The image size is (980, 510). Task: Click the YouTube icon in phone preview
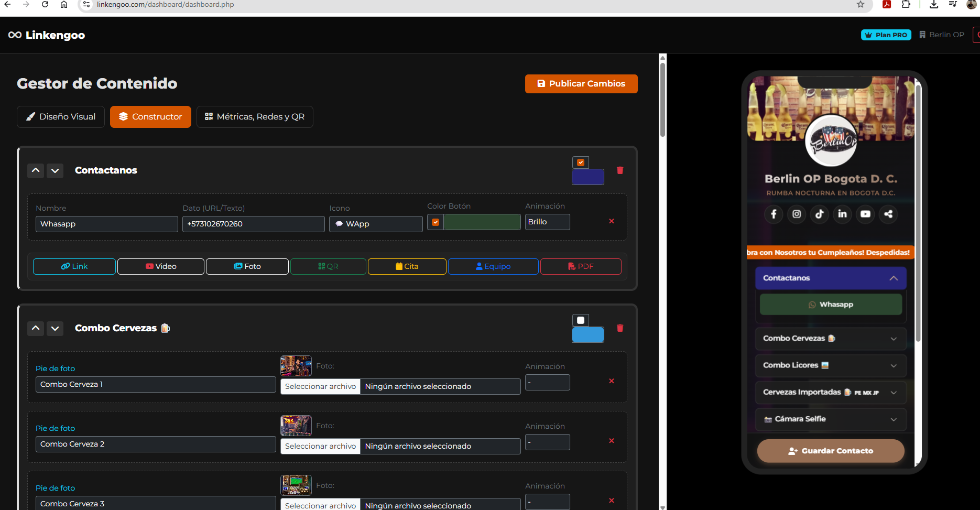(x=865, y=214)
